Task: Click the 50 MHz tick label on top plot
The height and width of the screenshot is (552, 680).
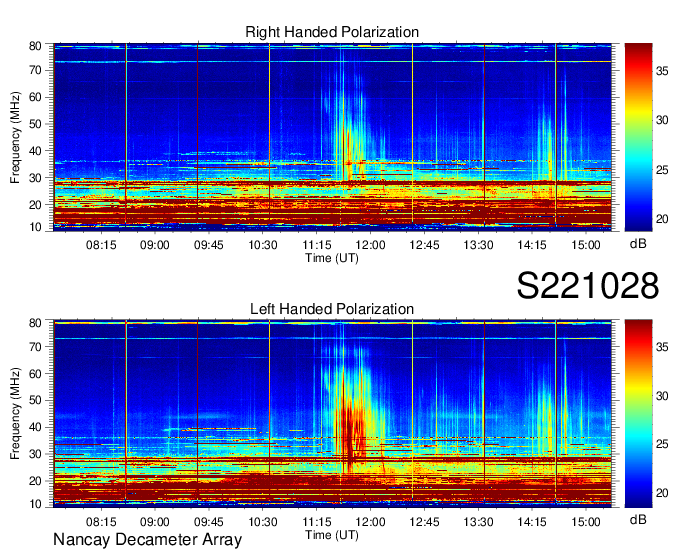Action: (x=35, y=124)
